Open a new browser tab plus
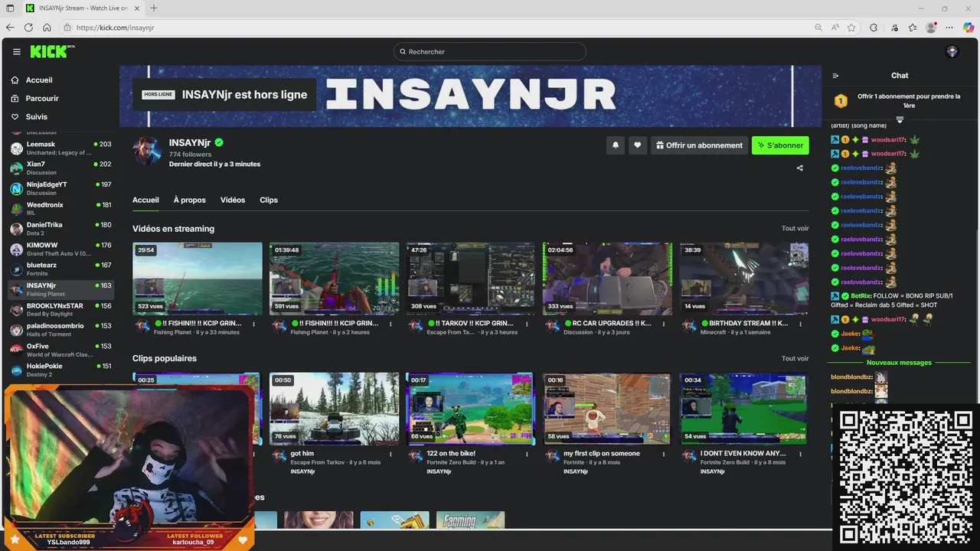Image resolution: width=980 pixels, height=551 pixels. [x=154, y=8]
